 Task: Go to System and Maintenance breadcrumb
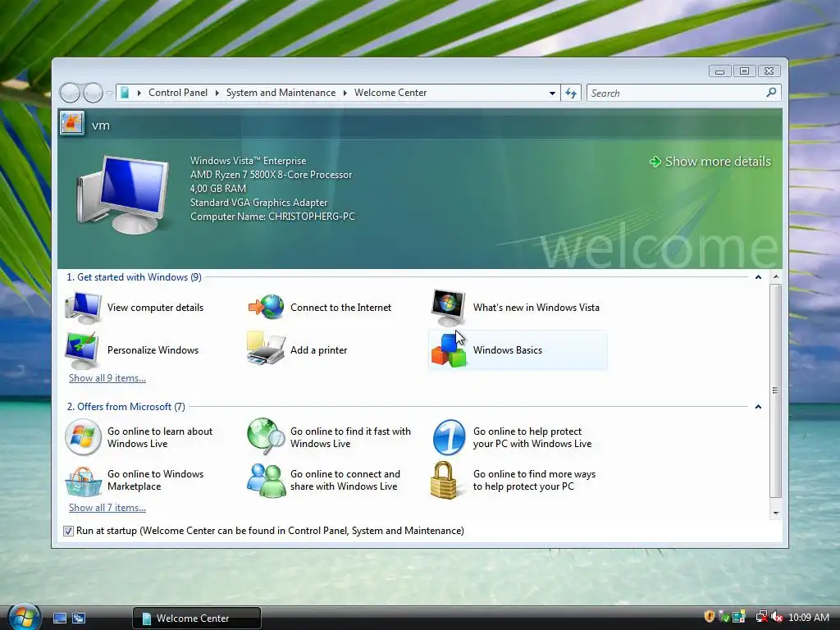pos(281,93)
